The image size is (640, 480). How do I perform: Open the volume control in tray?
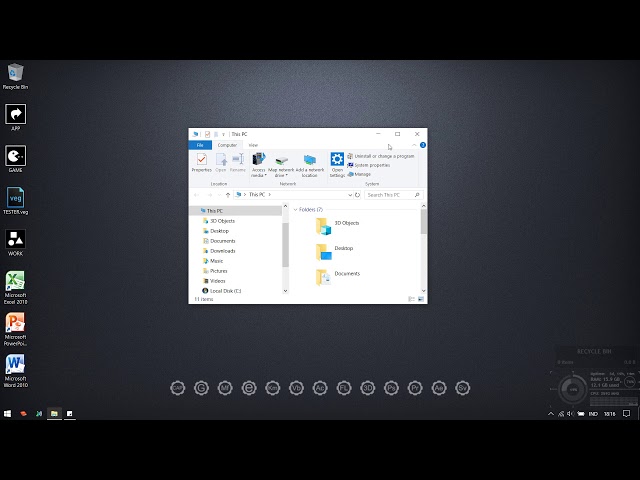pyautogui.click(x=571, y=413)
